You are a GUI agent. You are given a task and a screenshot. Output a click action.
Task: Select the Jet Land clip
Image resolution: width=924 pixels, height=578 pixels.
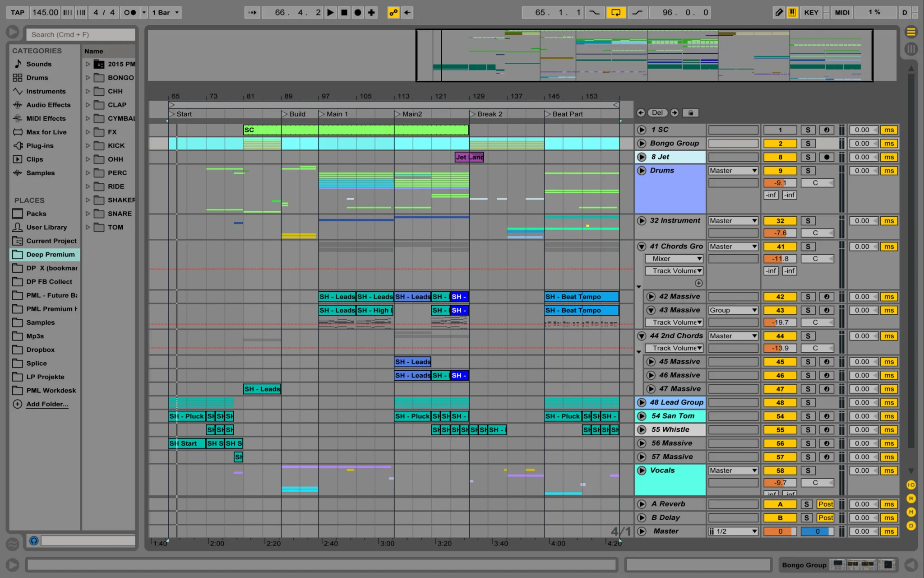coord(469,157)
